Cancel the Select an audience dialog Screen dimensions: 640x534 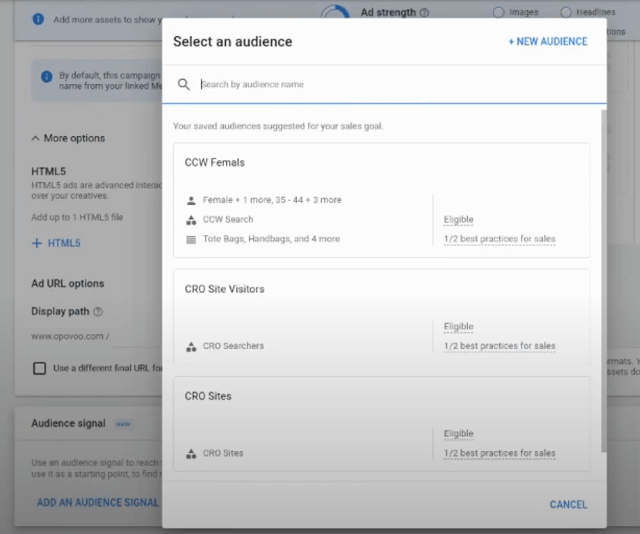tap(568, 505)
